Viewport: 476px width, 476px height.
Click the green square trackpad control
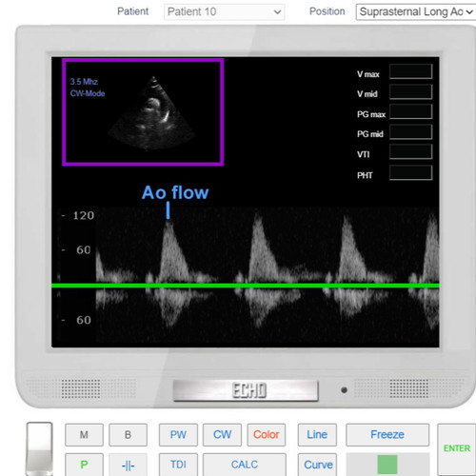pos(387,465)
